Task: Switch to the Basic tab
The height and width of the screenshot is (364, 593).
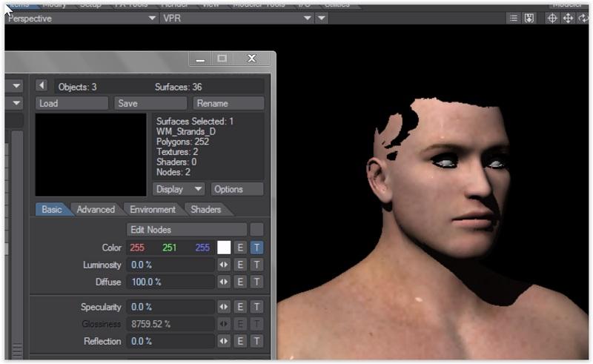Action: click(52, 210)
